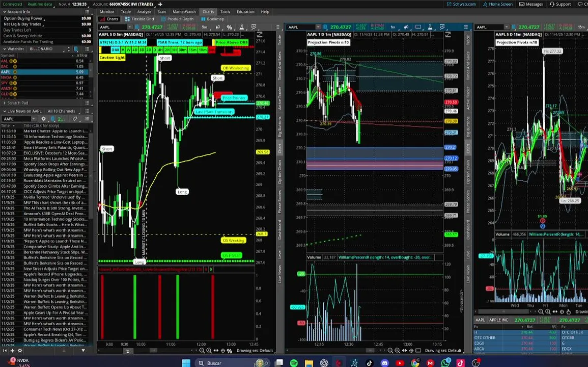Open the Scratch Pad panel menu icon
The width and height of the screenshot is (588, 367).
tap(87, 103)
